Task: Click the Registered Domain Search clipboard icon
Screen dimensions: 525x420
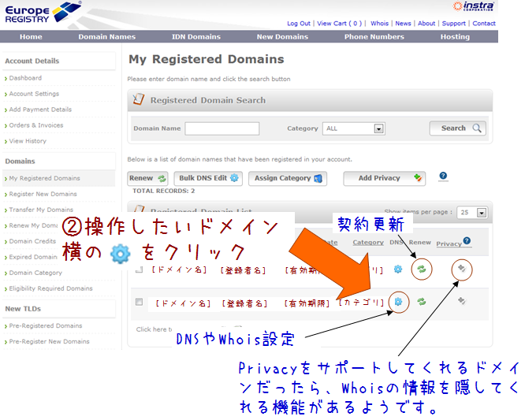Action: click(139, 99)
